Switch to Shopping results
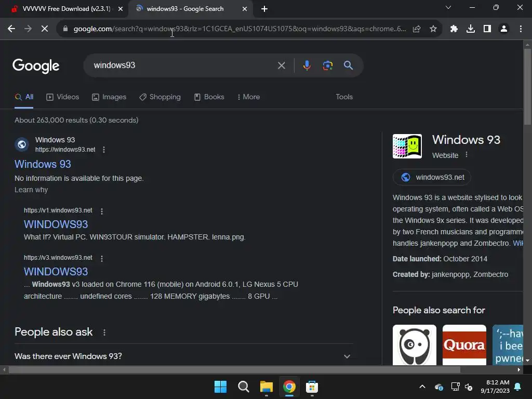Image resolution: width=532 pixels, height=399 pixels. click(160, 97)
